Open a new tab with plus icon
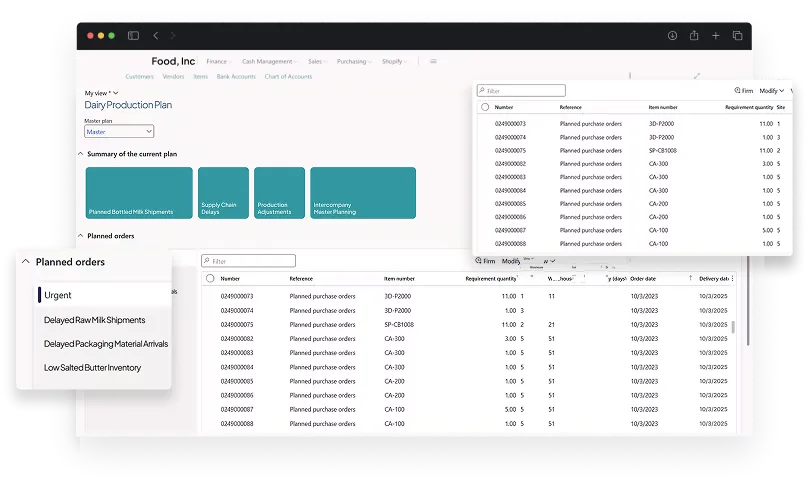This screenshot has width=810, height=487. [x=716, y=36]
